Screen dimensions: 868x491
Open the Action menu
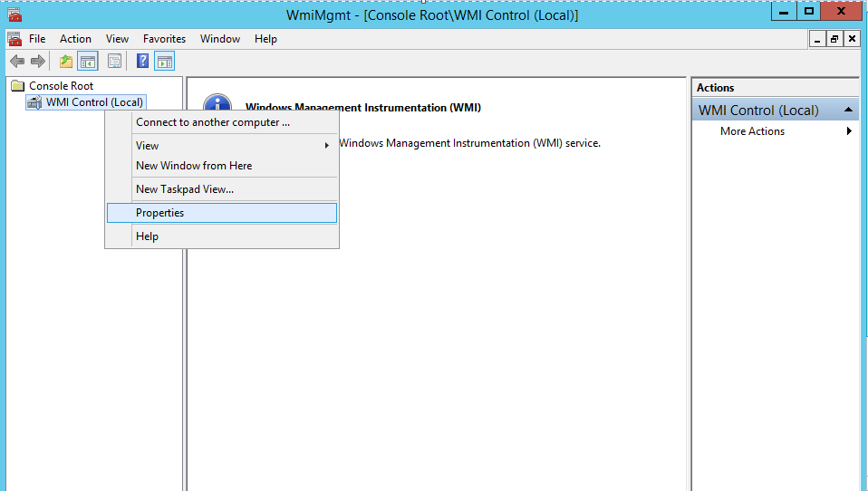point(75,39)
